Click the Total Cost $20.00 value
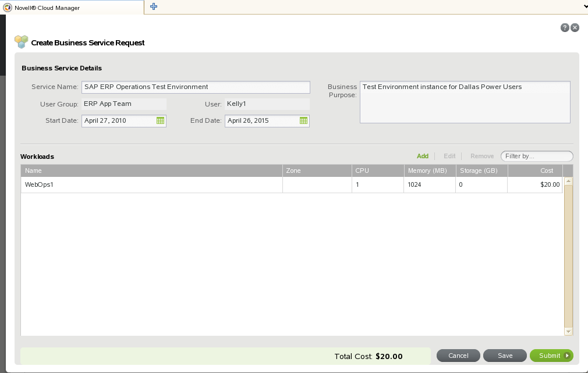The image size is (588, 373). (x=389, y=357)
